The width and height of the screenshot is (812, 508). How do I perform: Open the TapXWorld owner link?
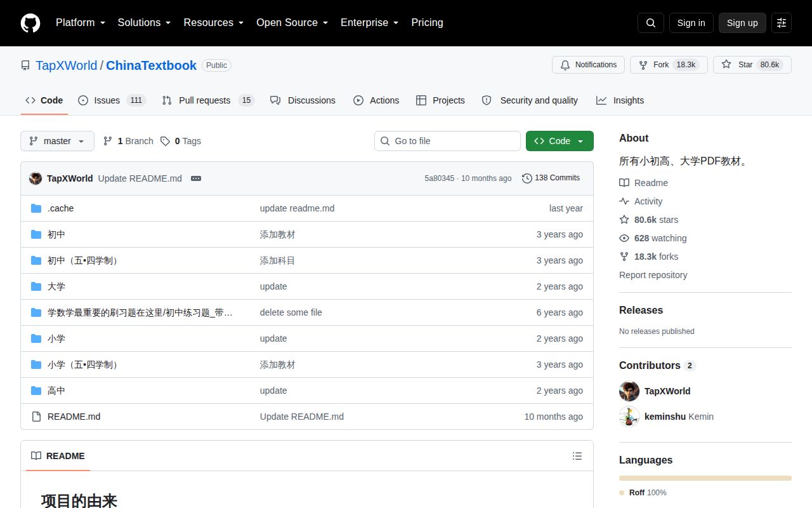67,65
